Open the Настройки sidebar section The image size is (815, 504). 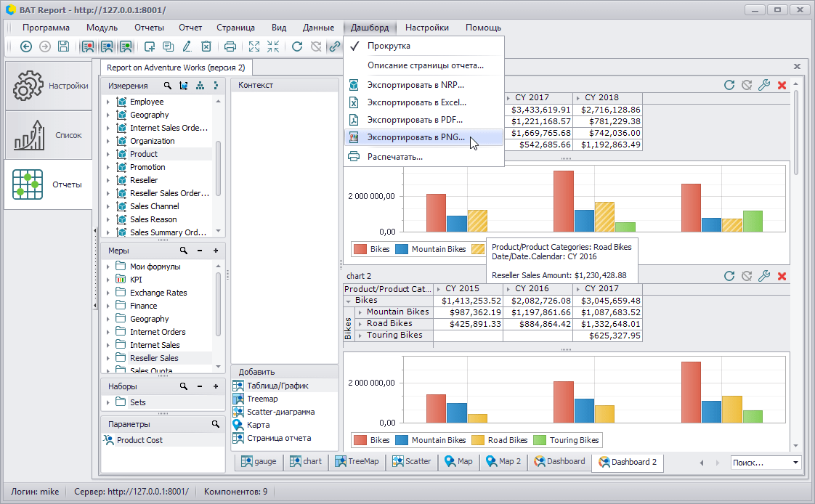click(49, 86)
